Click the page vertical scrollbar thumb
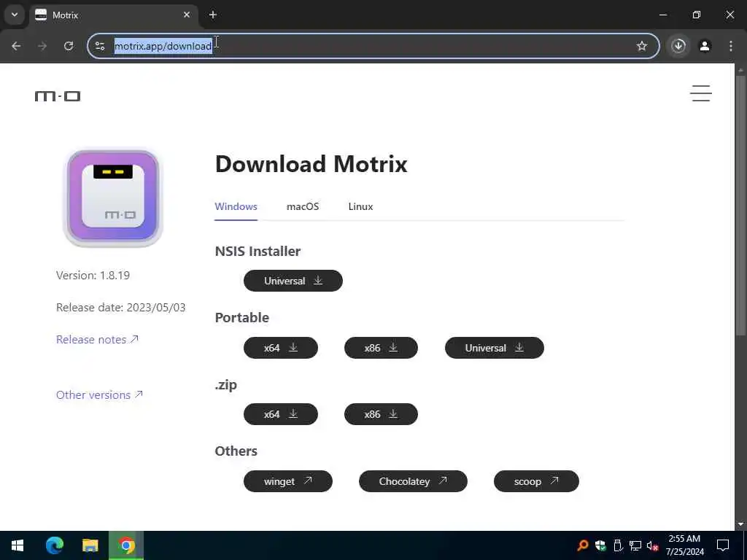 click(741, 205)
